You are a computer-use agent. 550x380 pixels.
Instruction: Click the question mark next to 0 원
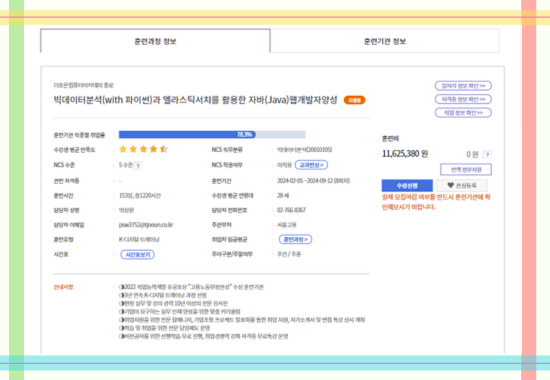(x=487, y=154)
